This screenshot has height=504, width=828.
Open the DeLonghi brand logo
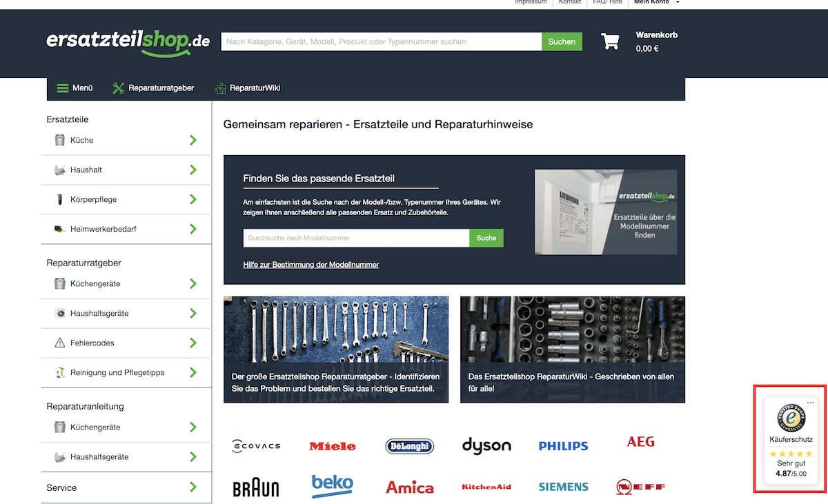(410, 446)
